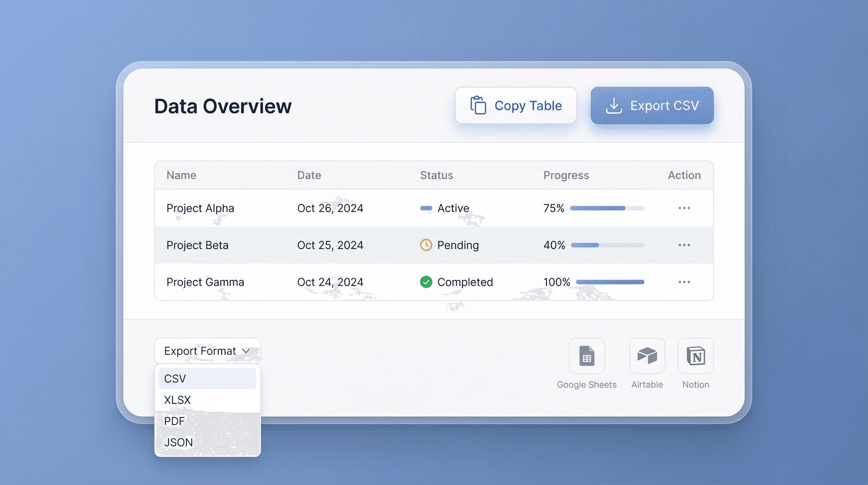Click the green Completed checkmark icon

(x=426, y=282)
